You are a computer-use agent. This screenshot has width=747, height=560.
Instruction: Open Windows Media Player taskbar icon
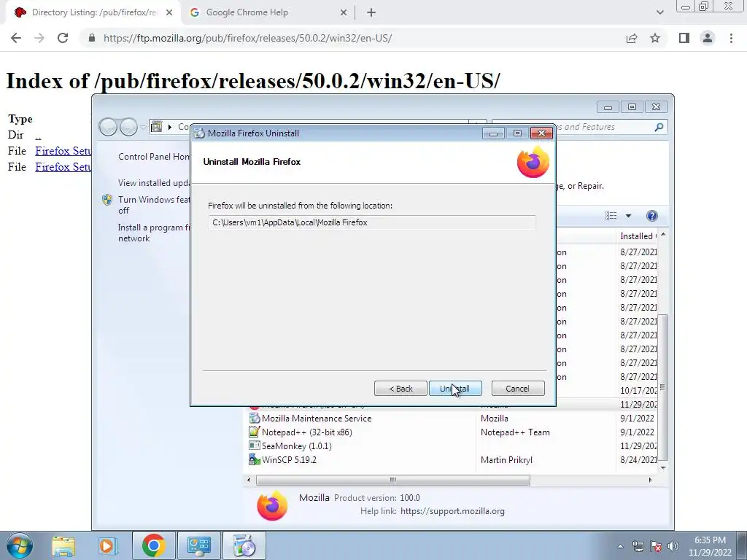108,545
